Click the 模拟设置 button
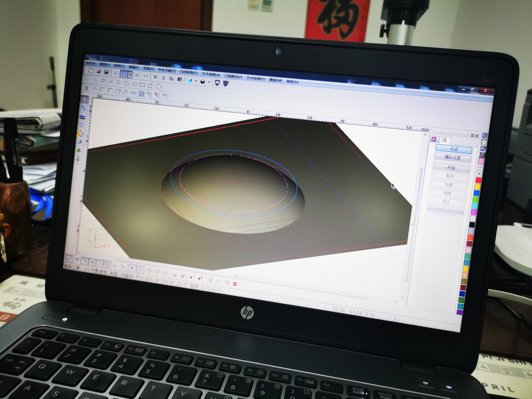The width and height of the screenshot is (532, 399). point(453,157)
